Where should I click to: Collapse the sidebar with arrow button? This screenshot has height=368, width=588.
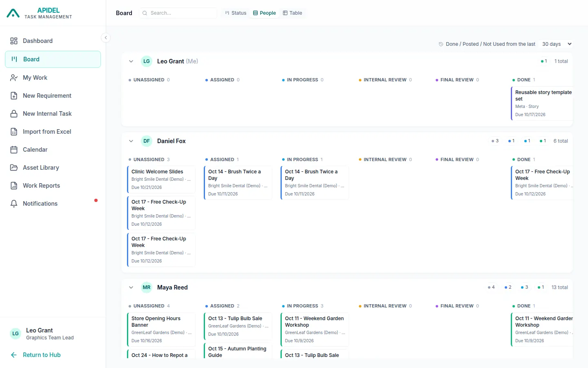pos(106,38)
